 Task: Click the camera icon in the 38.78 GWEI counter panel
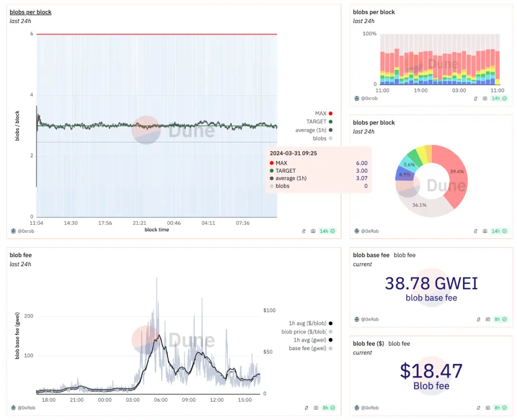click(488, 319)
